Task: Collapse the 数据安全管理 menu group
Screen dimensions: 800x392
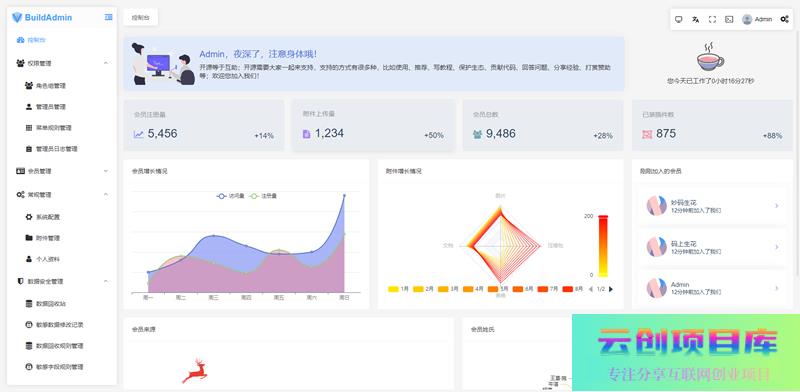Action: coord(106,281)
